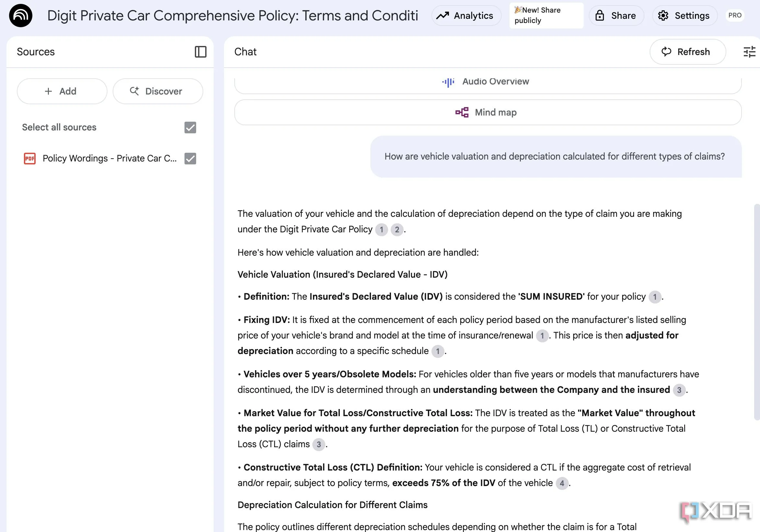This screenshot has height=532, width=760.
Task: Open chat configuration sliders icon
Action: coord(749,52)
